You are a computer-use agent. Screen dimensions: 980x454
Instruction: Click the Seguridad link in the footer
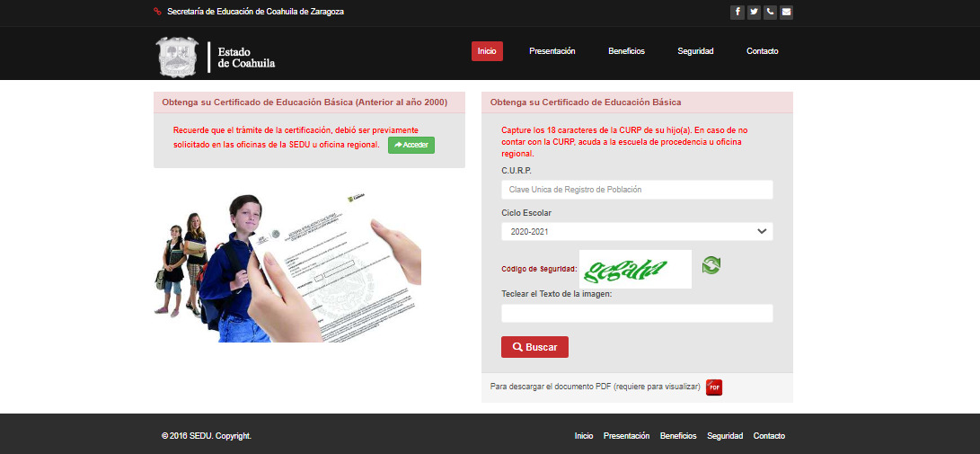click(x=725, y=436)
